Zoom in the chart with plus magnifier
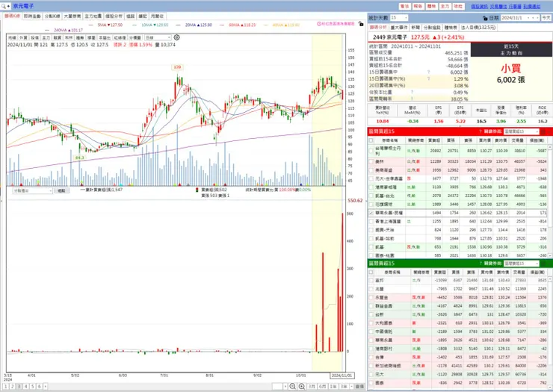553x392 pixels. (302, 386)
